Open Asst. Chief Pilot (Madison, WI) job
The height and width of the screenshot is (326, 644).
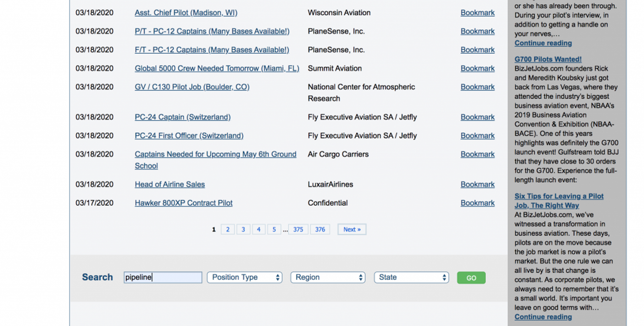point(186,13)
